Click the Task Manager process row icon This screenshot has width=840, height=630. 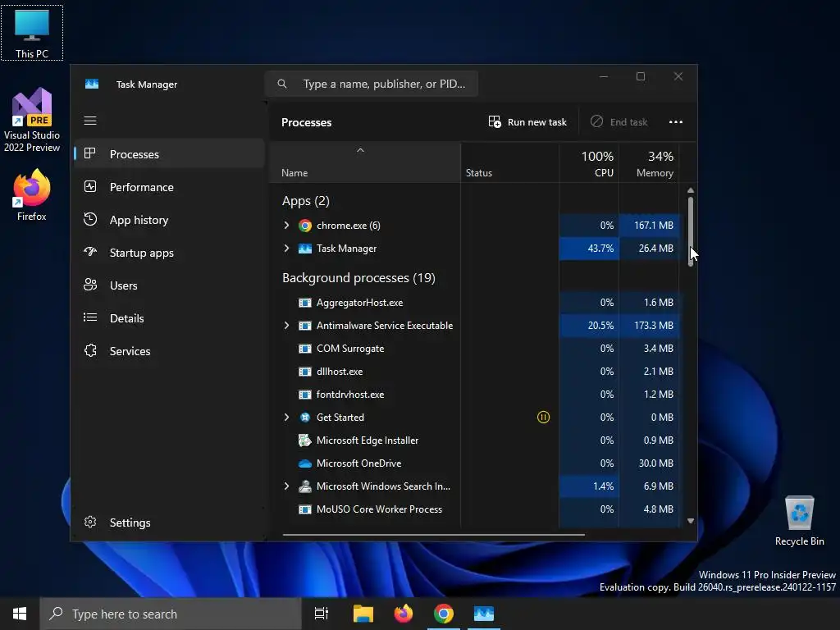point(305,249)
